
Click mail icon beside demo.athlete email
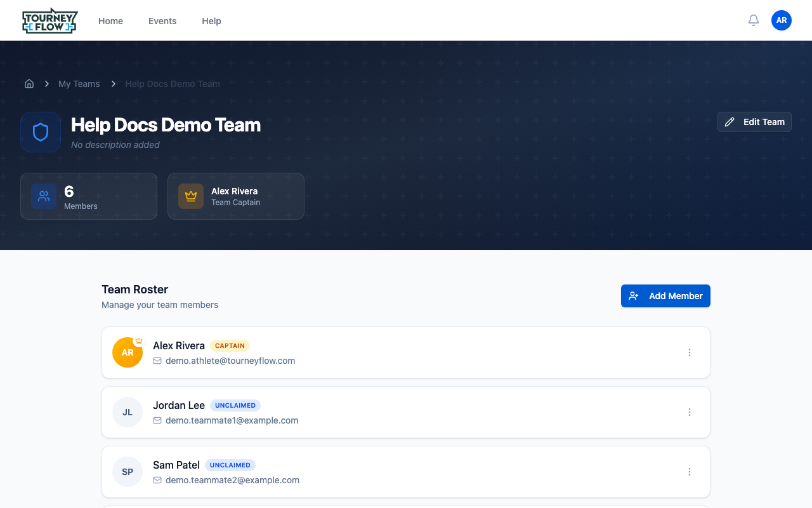(x=157, y=361)
